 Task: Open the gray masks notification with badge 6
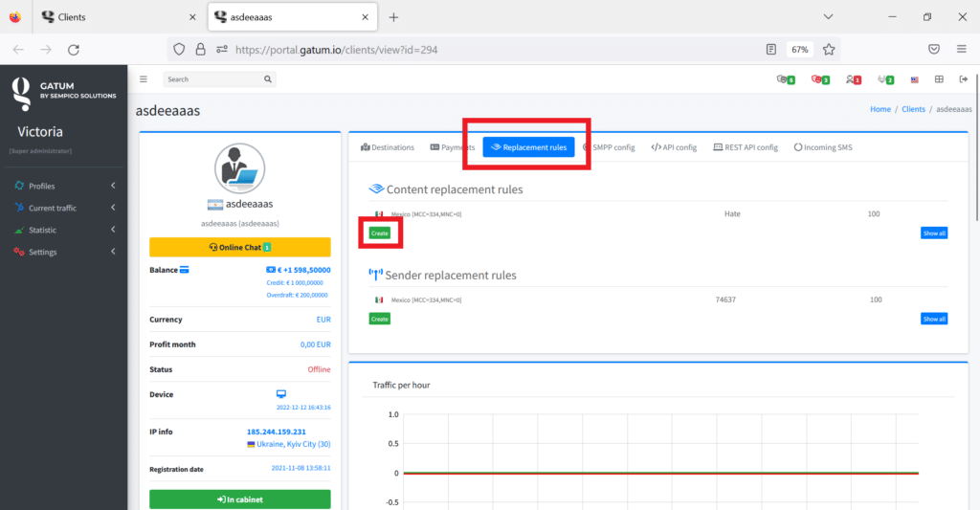pyautogui.click(x=786, y=79)
